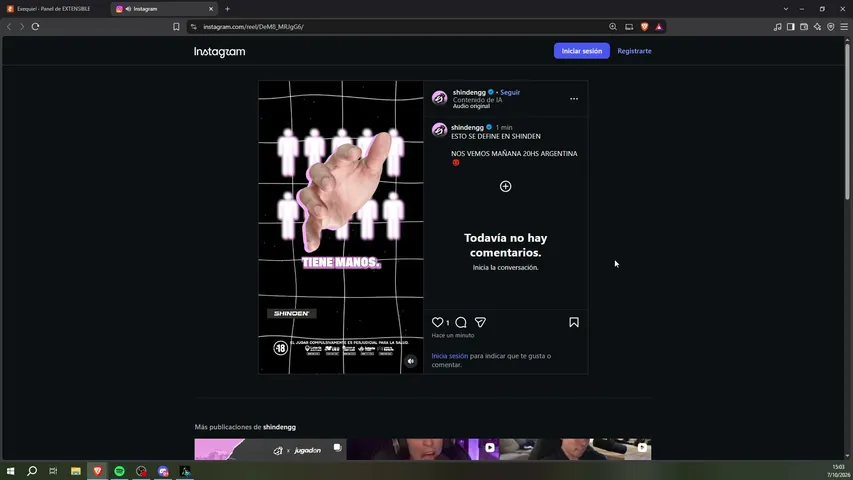Switch to Exequiel Panel de EXTENSIBLE tab
Screen dimensions: 853x480
(x=53, y=9)
